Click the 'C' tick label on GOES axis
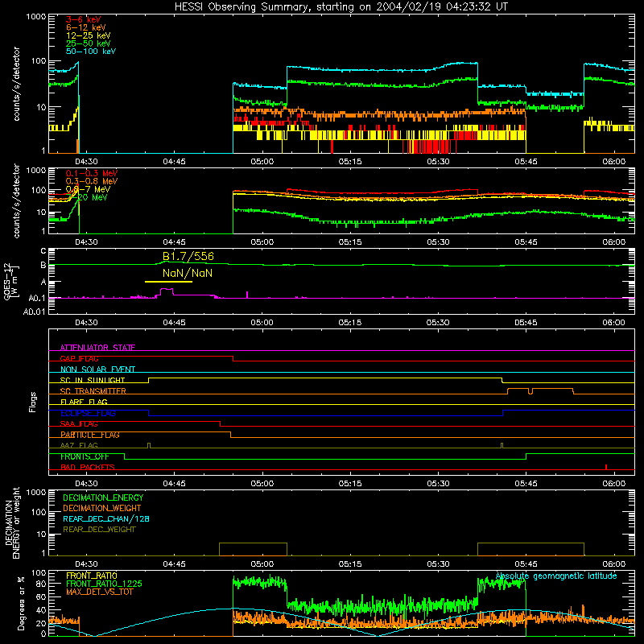The width and height of the screenshot is (644, 644). [43, 251]
